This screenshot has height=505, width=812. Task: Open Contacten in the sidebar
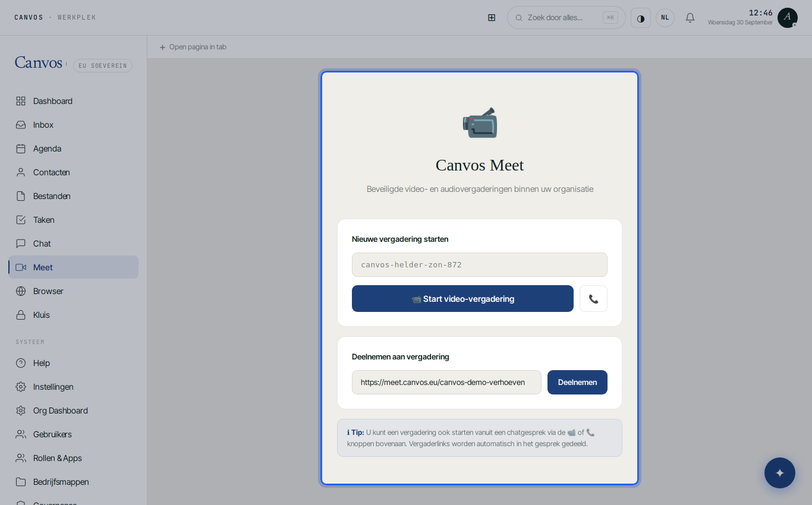pyautogui.click(x=74, y=172)
